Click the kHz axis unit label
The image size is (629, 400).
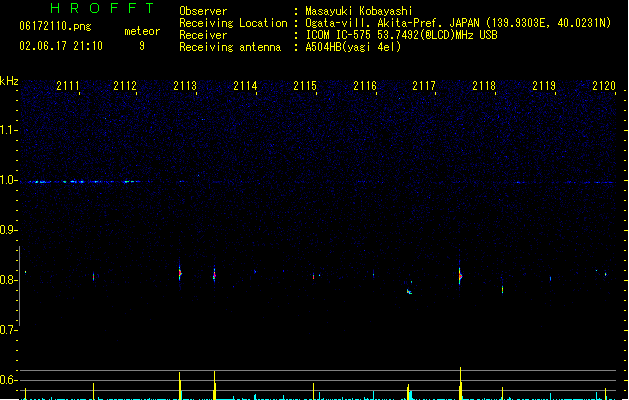coord(9,81)
